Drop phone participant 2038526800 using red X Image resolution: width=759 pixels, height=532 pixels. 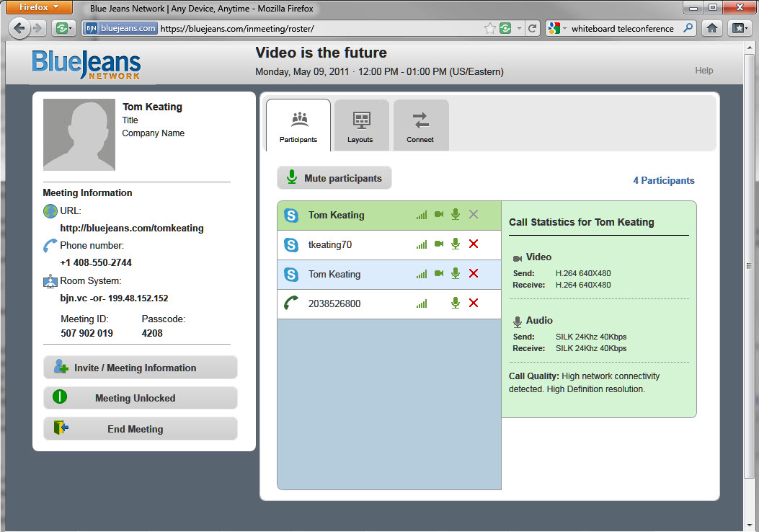coord(474,303)
